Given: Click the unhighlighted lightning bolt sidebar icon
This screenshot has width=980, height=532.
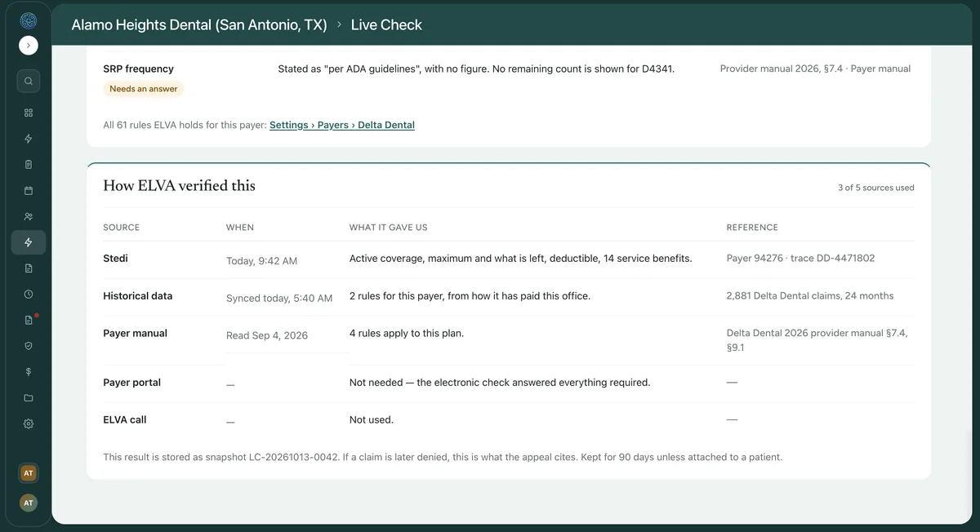Looking at the screenshot, I should (29, 139).
